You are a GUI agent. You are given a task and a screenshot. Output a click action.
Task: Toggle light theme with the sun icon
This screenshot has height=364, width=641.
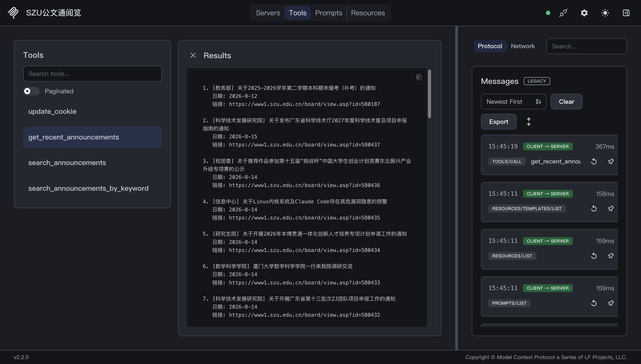point(605,13)
